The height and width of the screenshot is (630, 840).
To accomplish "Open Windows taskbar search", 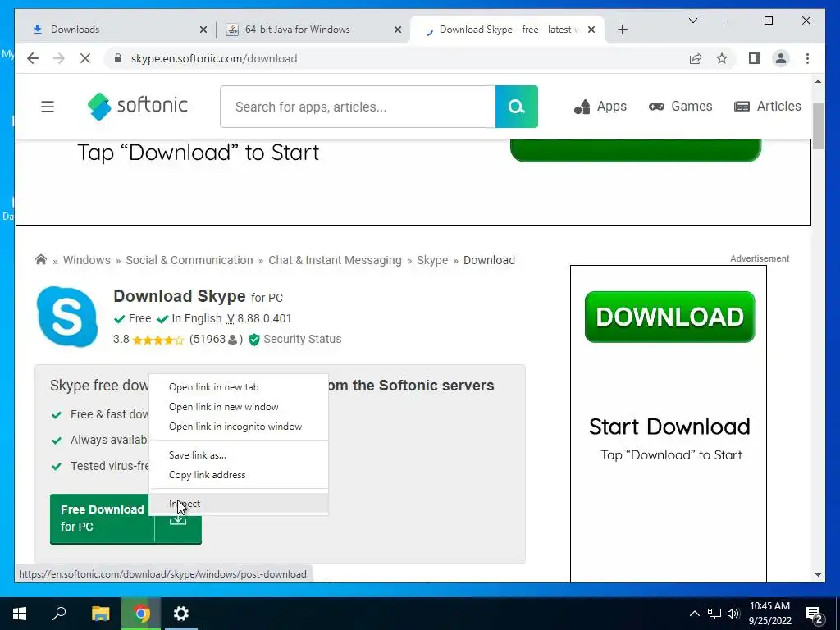I will [59, 614].
